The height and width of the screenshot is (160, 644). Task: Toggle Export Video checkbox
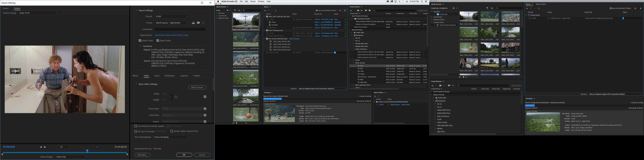[x=140, y=41]
